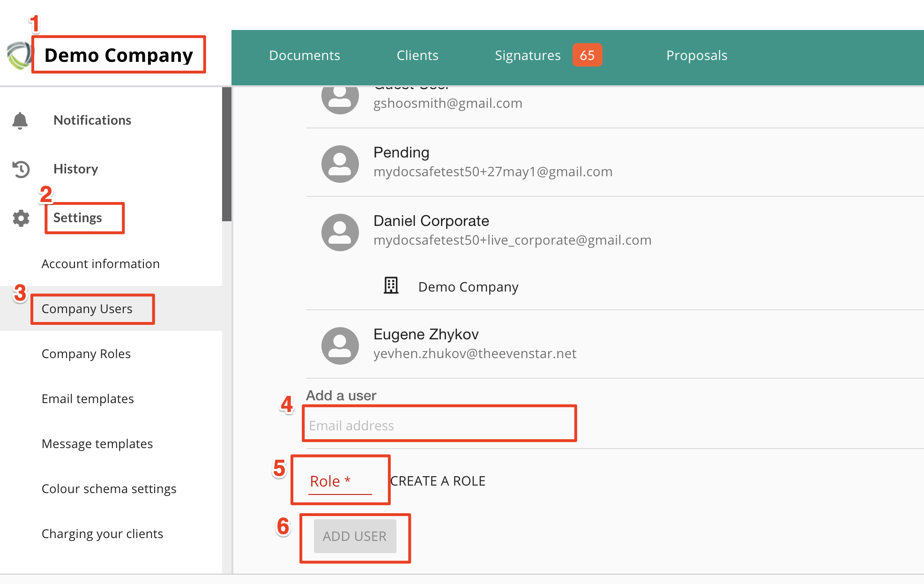The width and height of the screenshot is (924, 584).
Task: Switch to the Clients tab
Action: [x=417, y=55]
